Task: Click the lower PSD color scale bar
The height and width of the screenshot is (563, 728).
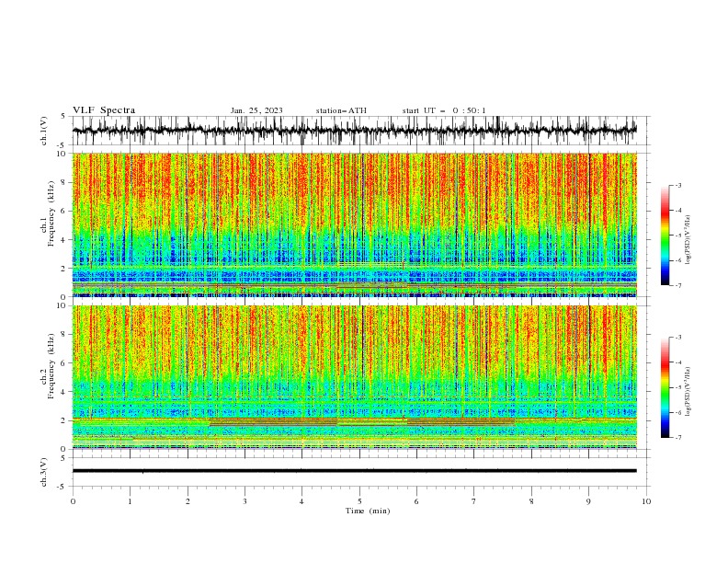Action: point(665,387)
